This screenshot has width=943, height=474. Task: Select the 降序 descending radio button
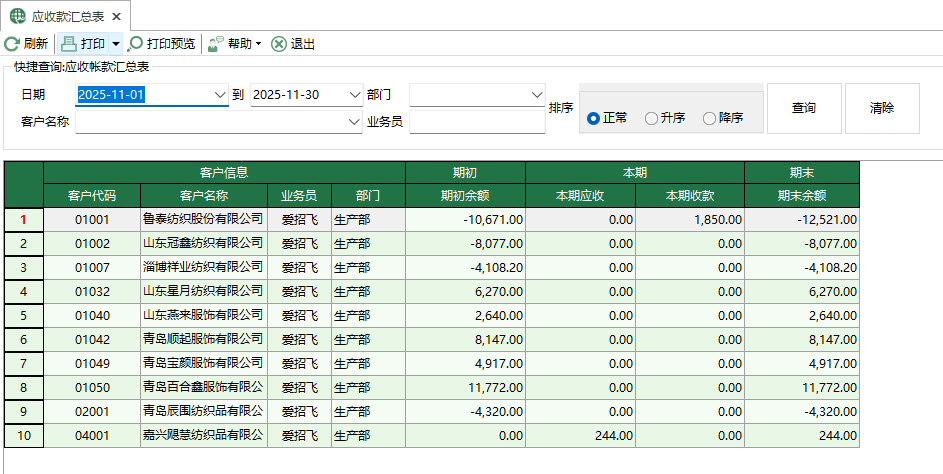(x=709, y=118)
